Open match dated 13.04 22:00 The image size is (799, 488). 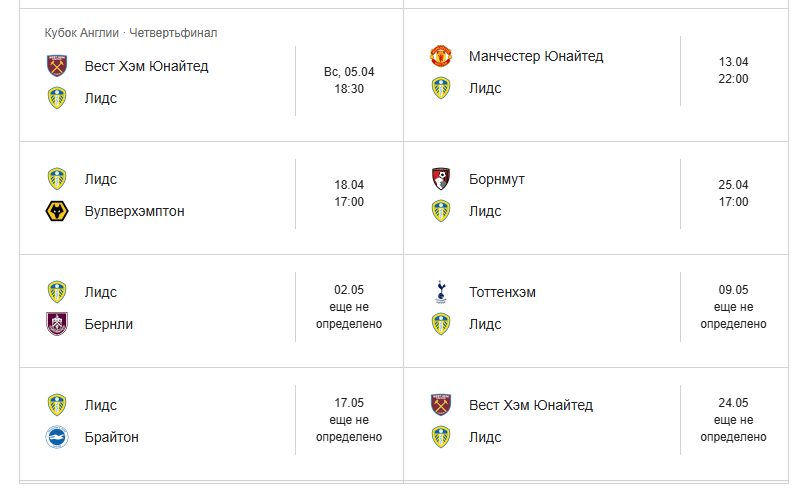(733, 70)
